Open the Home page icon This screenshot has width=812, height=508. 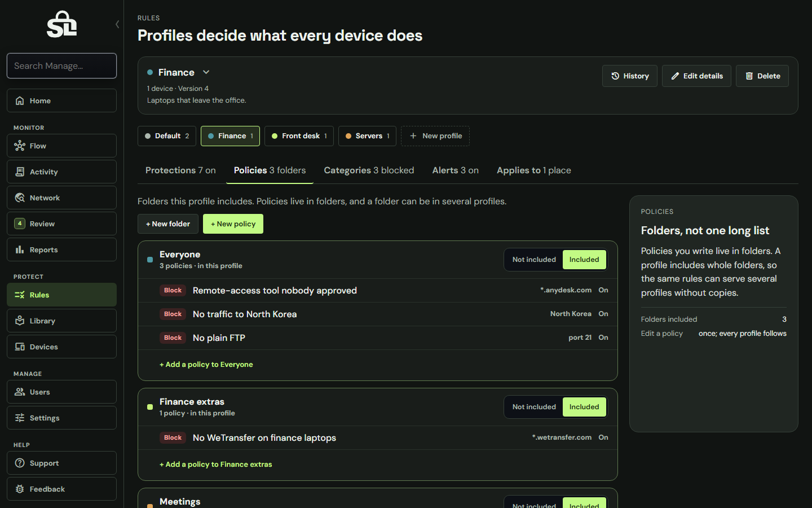pos(20,100)
